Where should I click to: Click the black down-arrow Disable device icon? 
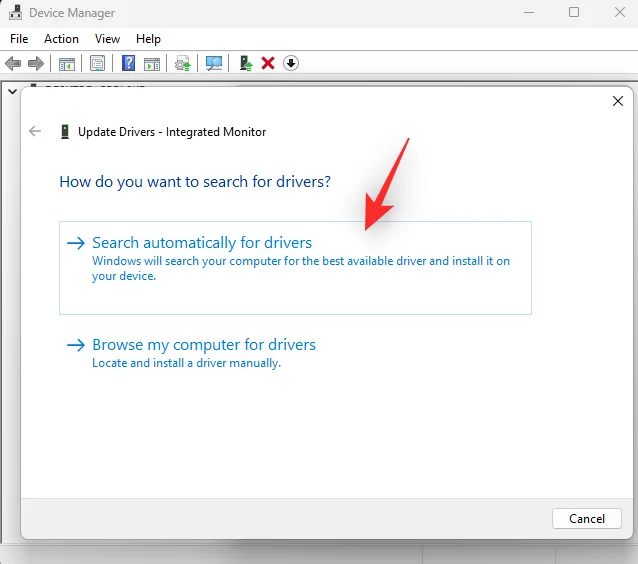pyautogui.click(x=291, y=63)
